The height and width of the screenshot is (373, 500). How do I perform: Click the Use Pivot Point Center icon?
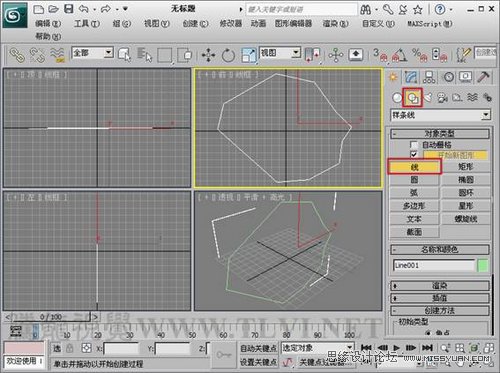tap(313, 55)
